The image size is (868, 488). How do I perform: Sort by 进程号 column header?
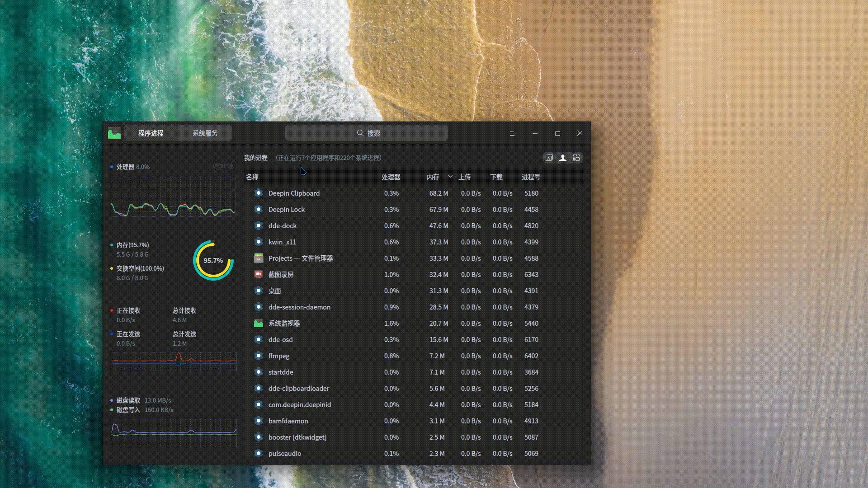tap(531, 177)
